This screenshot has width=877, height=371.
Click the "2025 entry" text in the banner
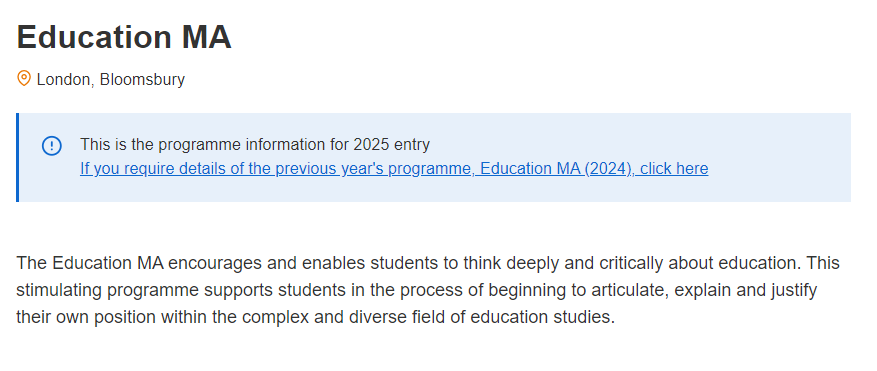(x=392, y=144)
